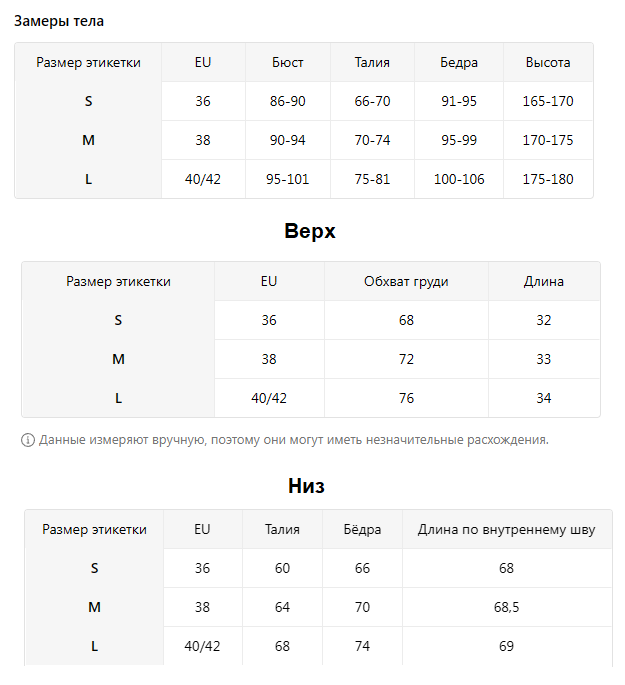Click the 100-106 hips value
Screen dimensions: 625x685
click(459, 179)
